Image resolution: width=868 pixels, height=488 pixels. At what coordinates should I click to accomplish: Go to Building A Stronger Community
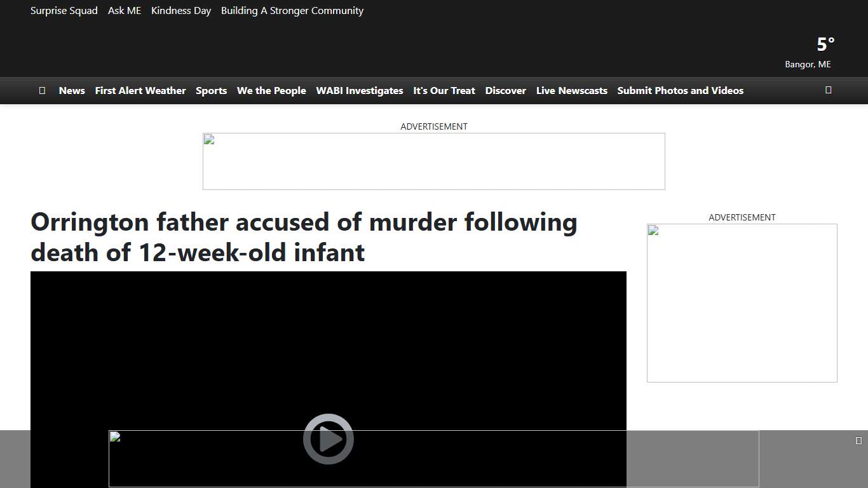[x=292, y=11]
